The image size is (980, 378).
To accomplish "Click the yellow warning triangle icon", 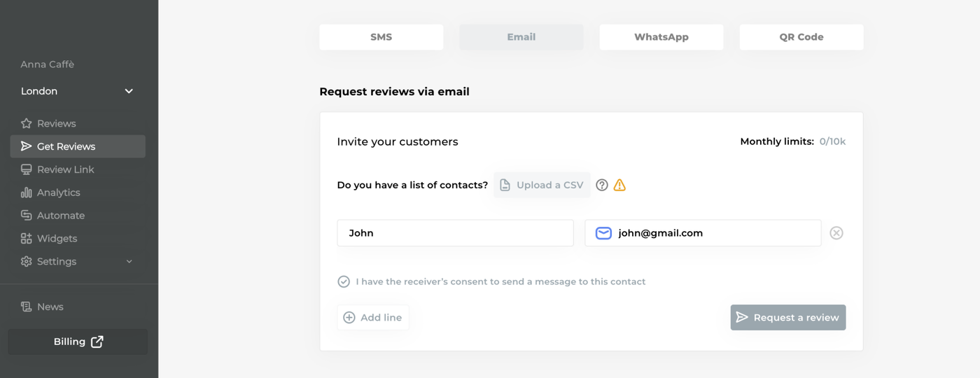I will pyautogui.click(x=619, y=185).
